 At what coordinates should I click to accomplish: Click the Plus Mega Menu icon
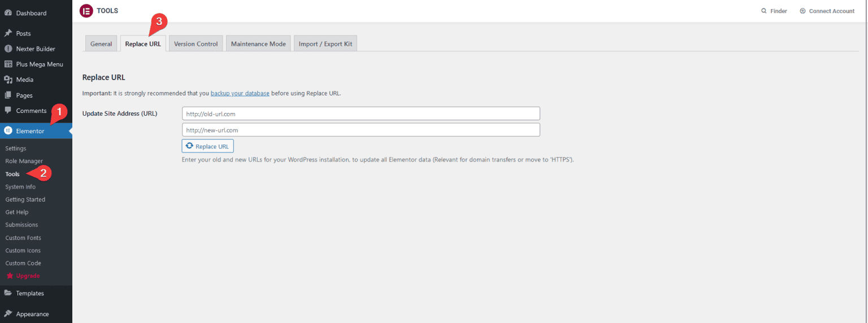coord(8,64)
